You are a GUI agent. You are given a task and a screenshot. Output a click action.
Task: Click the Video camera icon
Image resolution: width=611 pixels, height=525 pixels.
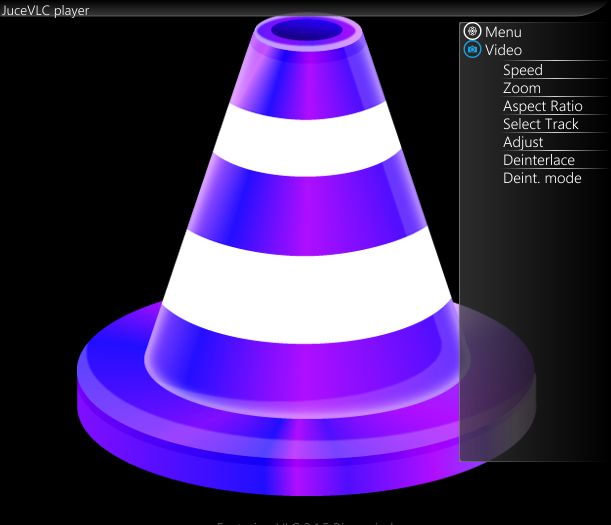[472, 49]
